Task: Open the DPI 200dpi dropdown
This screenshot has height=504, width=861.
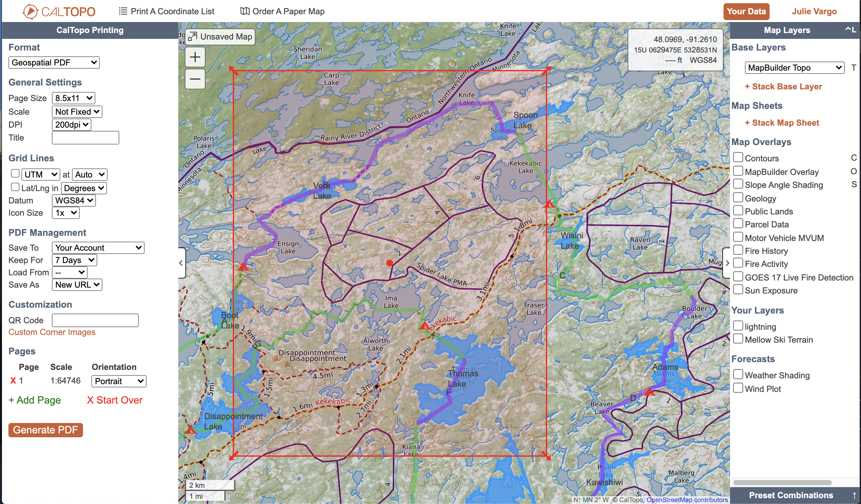Action: [x=72, y=125]
